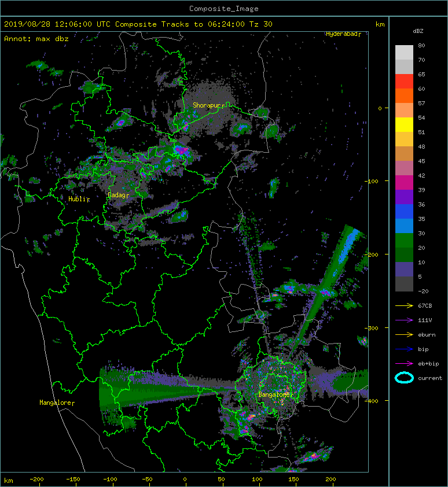448x487 pixels.
Task: Click the '54' value on the dBZ scale
Action: pos(421,118)
